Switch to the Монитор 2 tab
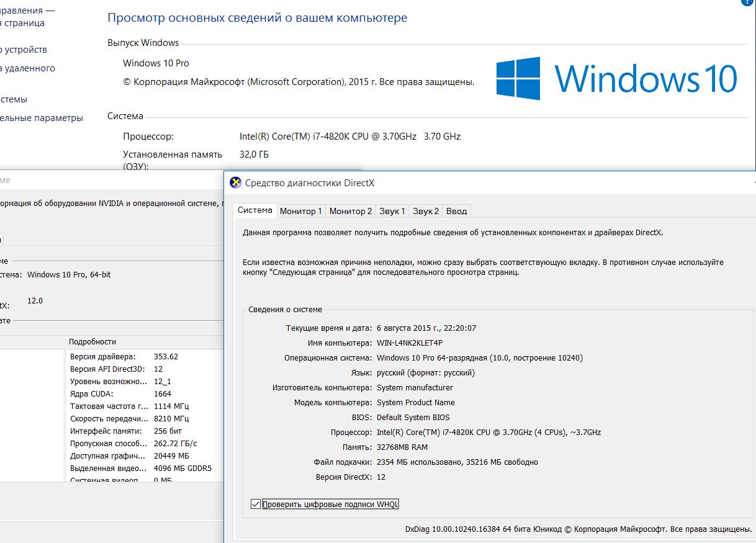This screenshot has width=756, height=543. click(351, 211)
